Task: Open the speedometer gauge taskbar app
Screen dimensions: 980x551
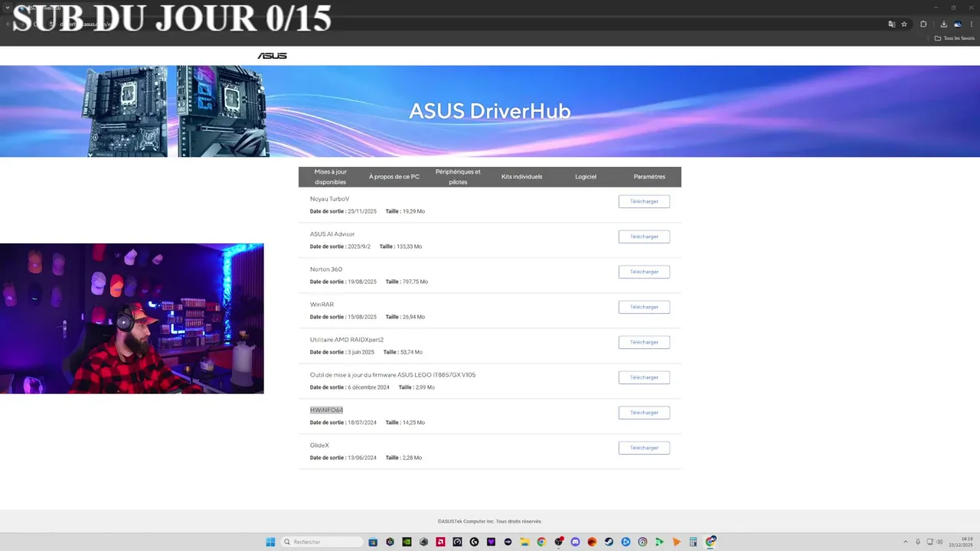Action: pyautogui.click(x=457, y=542)
